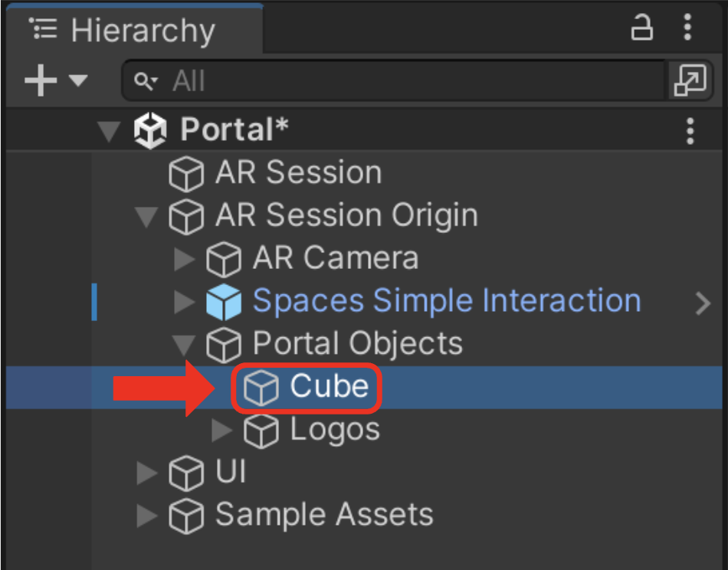Open the Scene Search window icon
The image size is (728, 570).
coord(690,80)
